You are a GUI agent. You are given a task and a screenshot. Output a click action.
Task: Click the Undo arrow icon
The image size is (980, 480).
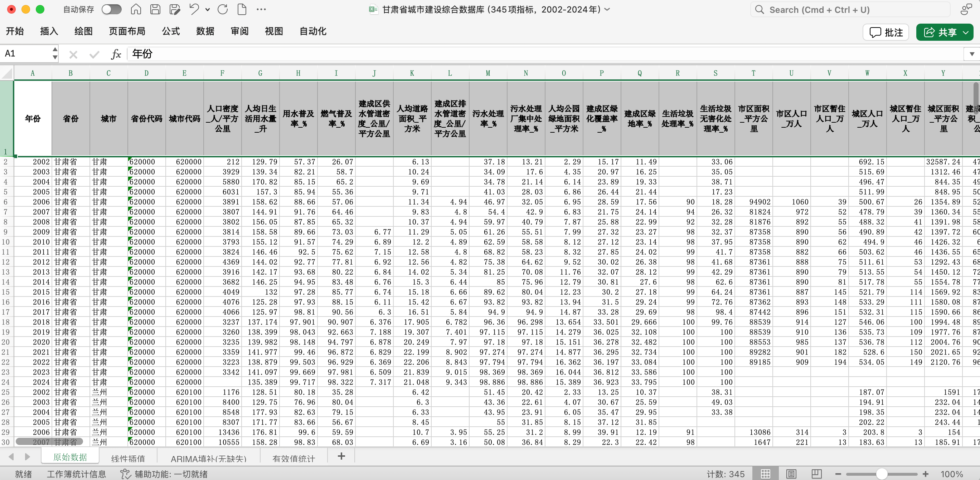pyautogui.click(x=194, y=10)
